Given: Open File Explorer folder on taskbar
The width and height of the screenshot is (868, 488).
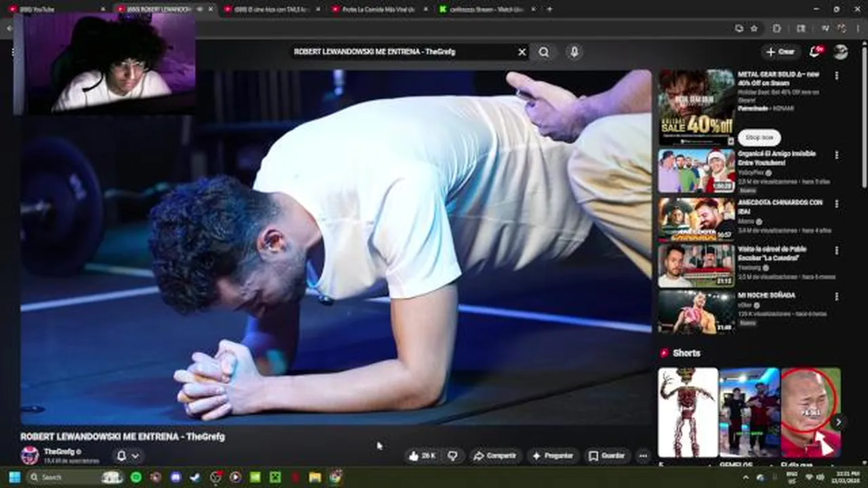Looking at the screenshot, I should coord(315,477).
